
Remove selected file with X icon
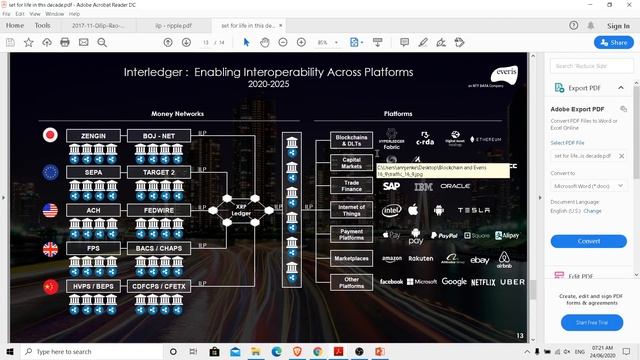[x=621, y=156]
